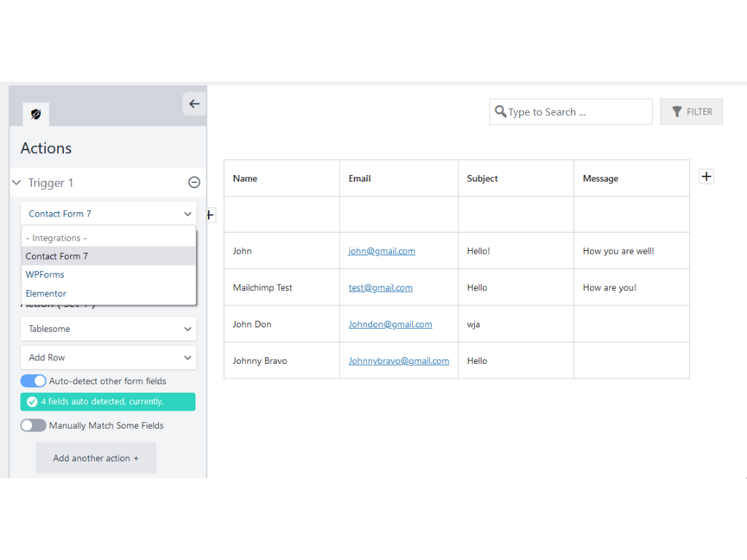Open the Tablesome action dropdown
Screen dimensions: 747x560
click(x=108, y=329)
